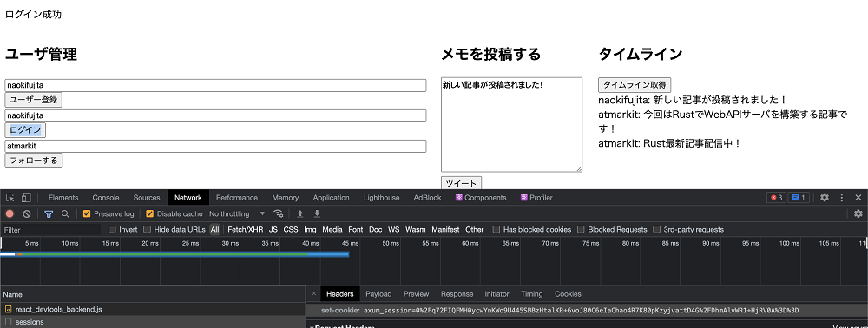Click the タイムライン取得 button
This screenshot has width=868, height=328.
(x=635, y=85)
